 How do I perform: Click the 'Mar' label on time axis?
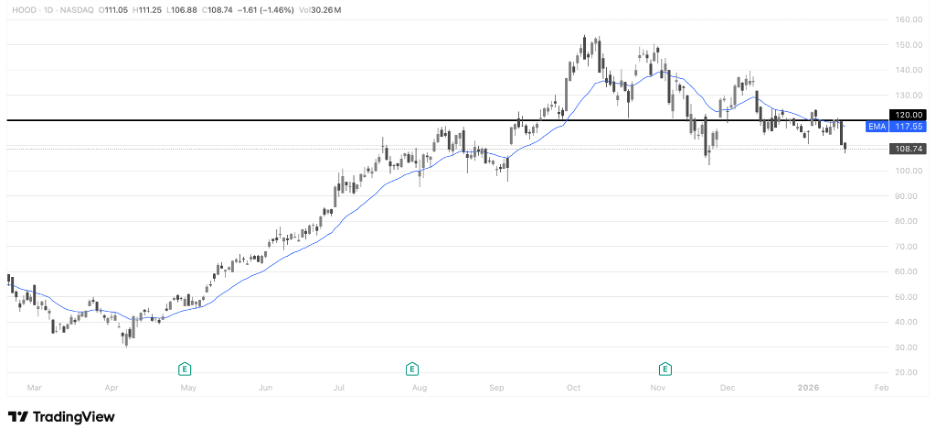tap(35, 385)
